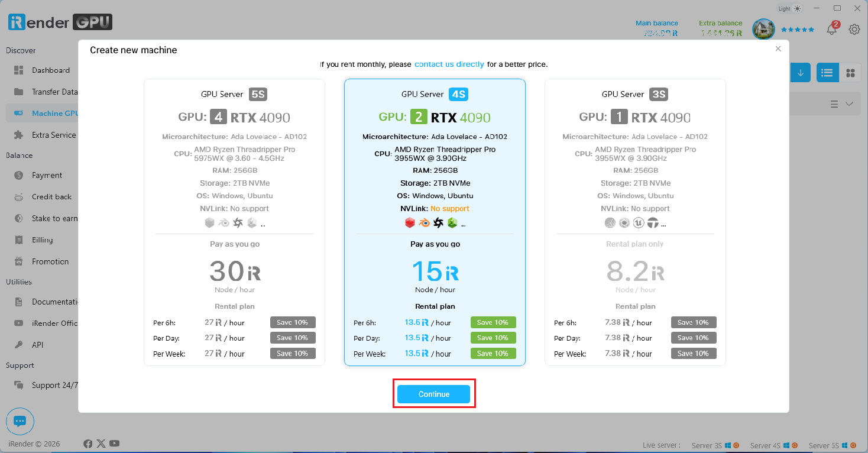Screen dimensions: 868x453
Task: Click the 3S card's Per Week Save 10% badge
Action: (694, 353)
